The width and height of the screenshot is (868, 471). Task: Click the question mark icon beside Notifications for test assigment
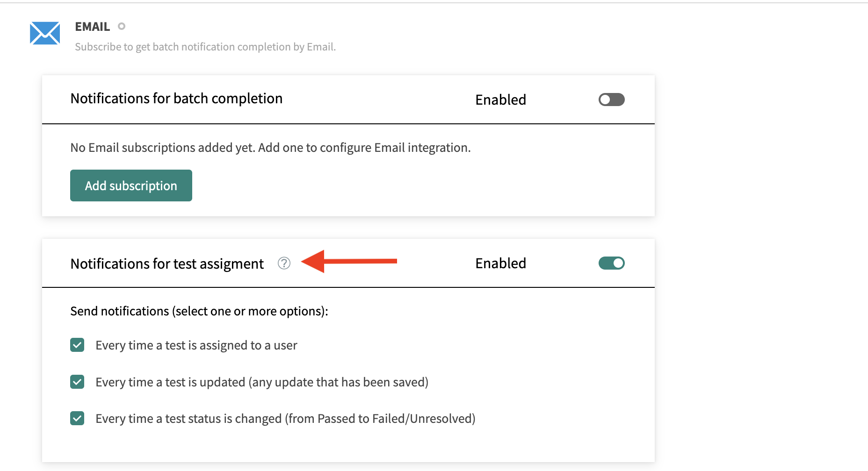(x=284, y=263)
